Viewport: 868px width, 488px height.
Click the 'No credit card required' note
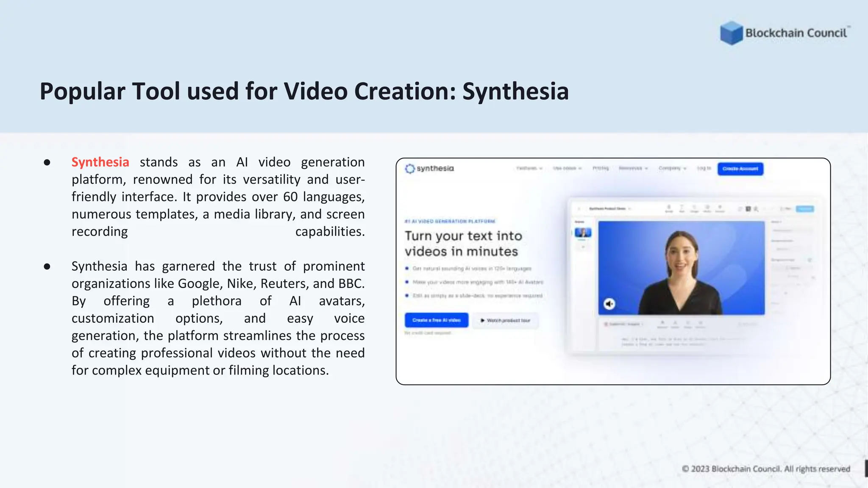428,333
